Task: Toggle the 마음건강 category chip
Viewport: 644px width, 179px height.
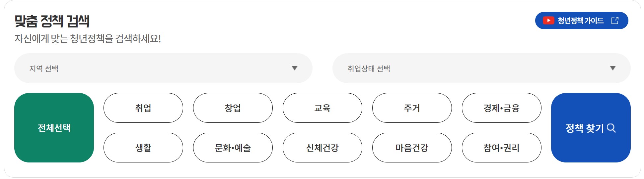Action: 412,148
